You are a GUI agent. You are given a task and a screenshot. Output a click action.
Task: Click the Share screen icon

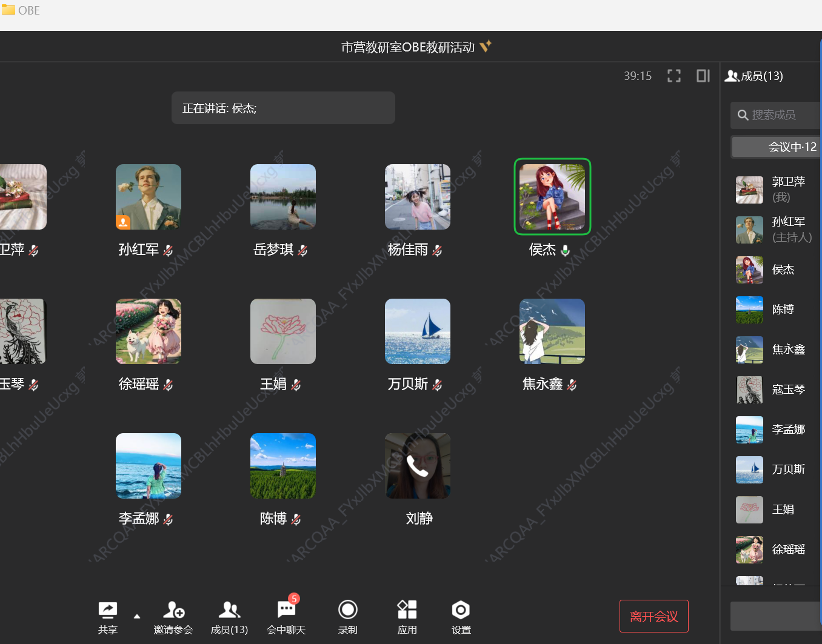pos(107,609)
